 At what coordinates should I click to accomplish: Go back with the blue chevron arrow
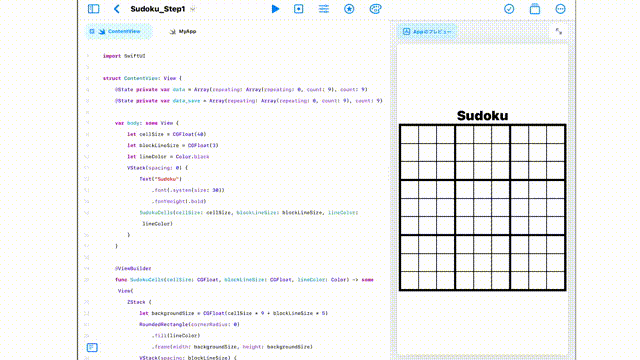pos(117,9)
